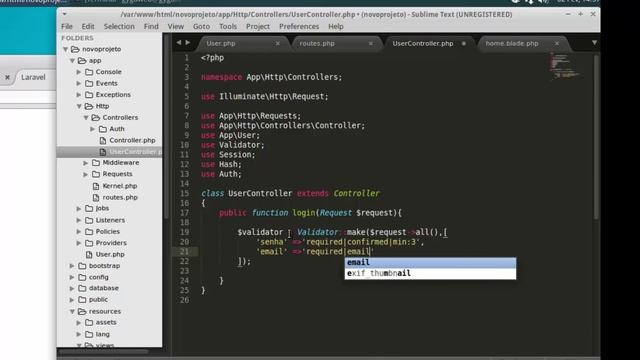The width and height of the screenshot is (640, 360).
Task: Click the Controller.php file icon
Action: pos(103,140)
